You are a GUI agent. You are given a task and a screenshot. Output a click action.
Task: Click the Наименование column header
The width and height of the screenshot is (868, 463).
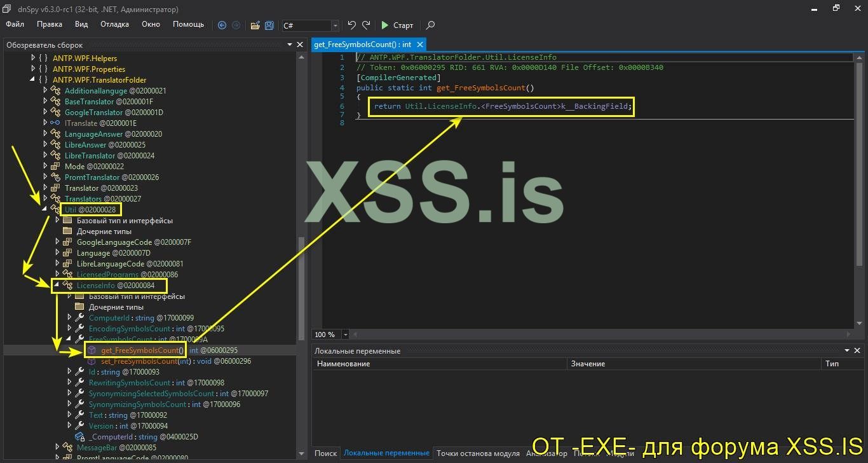click(x=440, y=364)
